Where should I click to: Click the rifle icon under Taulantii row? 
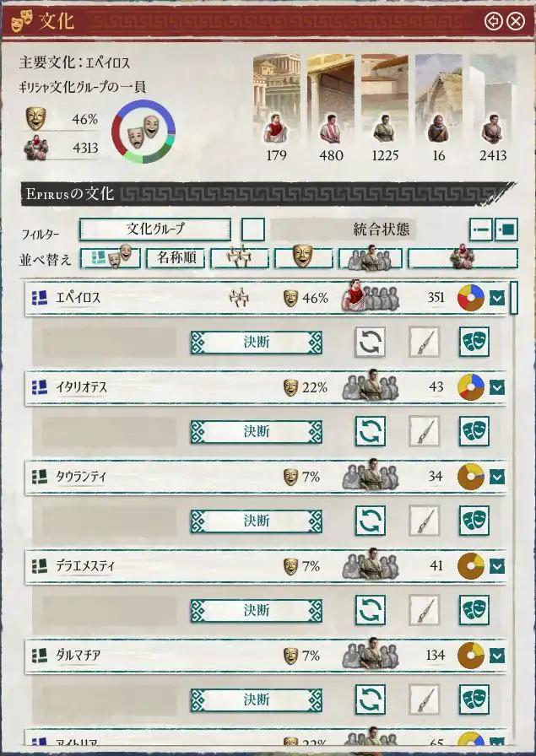point(424,521)
